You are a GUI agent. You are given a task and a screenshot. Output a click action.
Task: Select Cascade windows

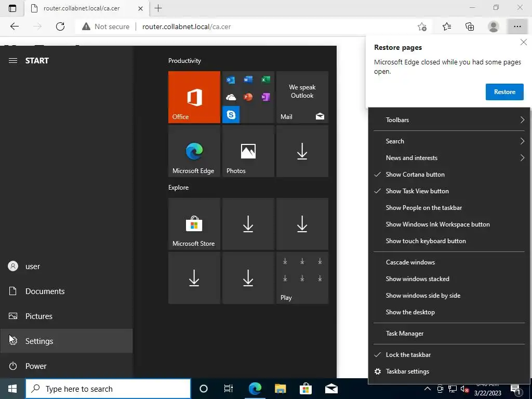(449, 262)
